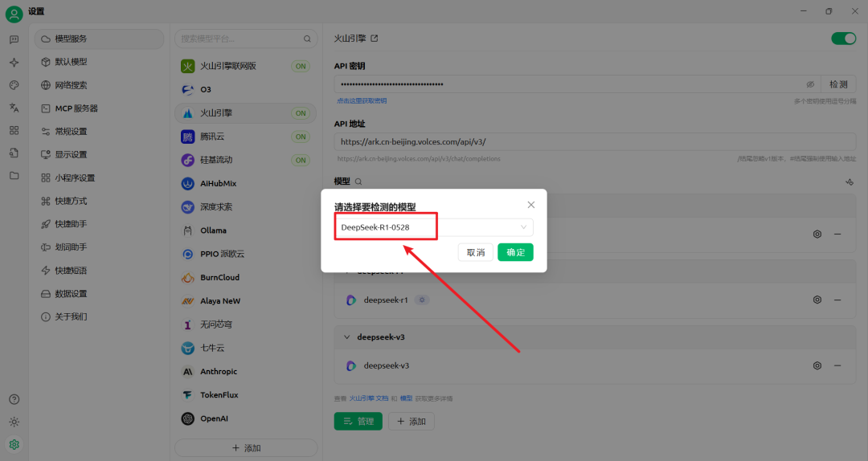Open 小程序设置 settings section

pos(99,178)
